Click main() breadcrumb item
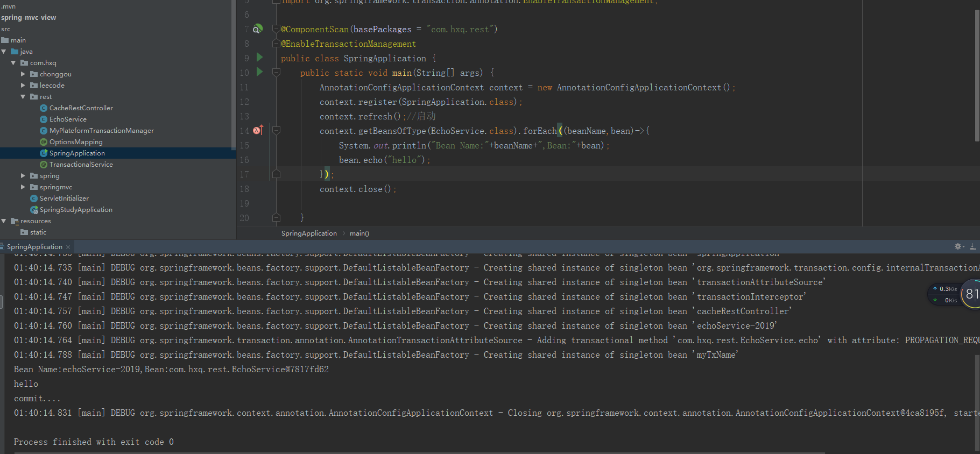The width and height of the screenshot is (980, 454). click(359, 233)
